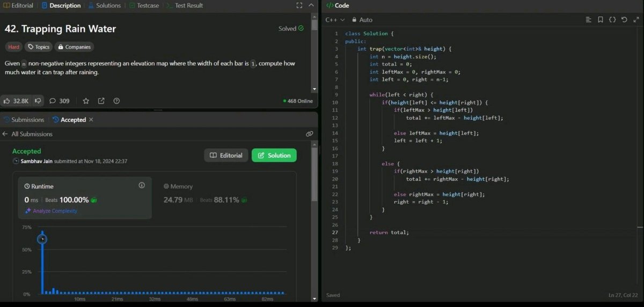The height and width of the screenshot is (307, 644).
Task: Click the curly braces icon
Action: pos(612,20)
